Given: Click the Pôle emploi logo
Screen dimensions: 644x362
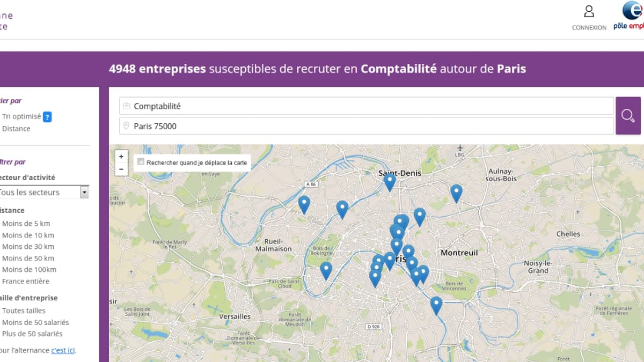Looking at the screenshot, I should point(630,16).
